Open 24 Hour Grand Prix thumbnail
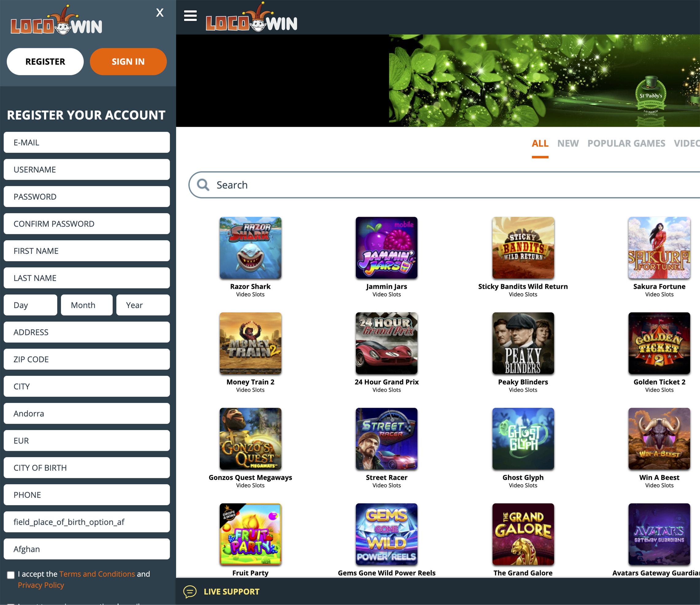 [387, 343]
